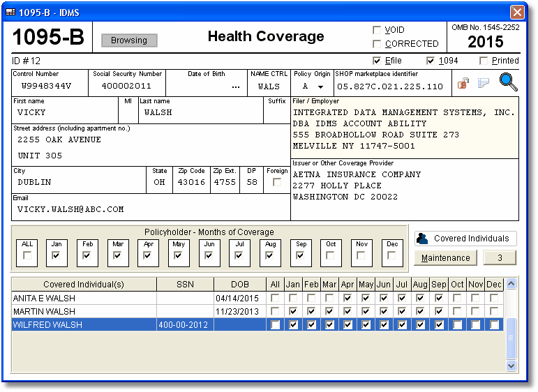Uncheck the 1094 checkbox
This screenshot has height=392, width=538.
(x=431, y=61)
